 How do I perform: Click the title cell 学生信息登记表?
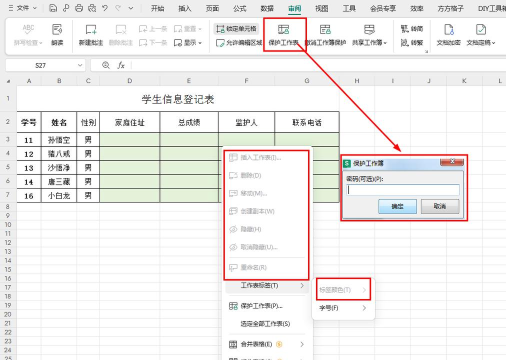[x=178, y=99]
